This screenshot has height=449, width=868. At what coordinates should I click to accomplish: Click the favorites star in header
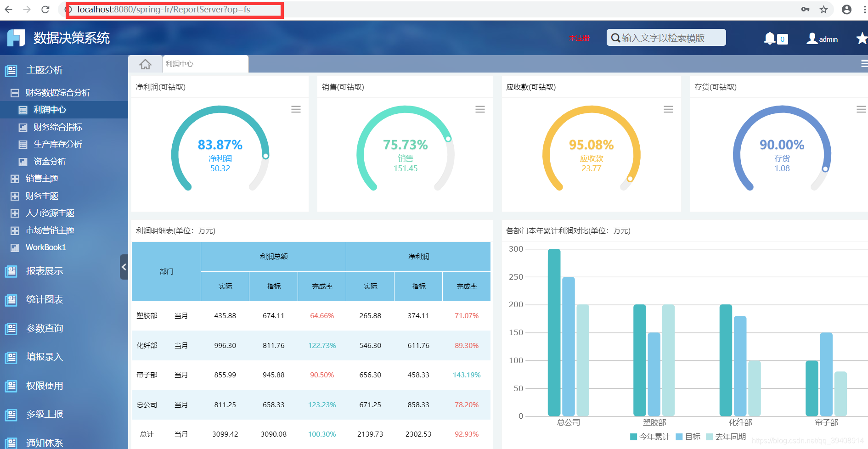tap(861, 39)
